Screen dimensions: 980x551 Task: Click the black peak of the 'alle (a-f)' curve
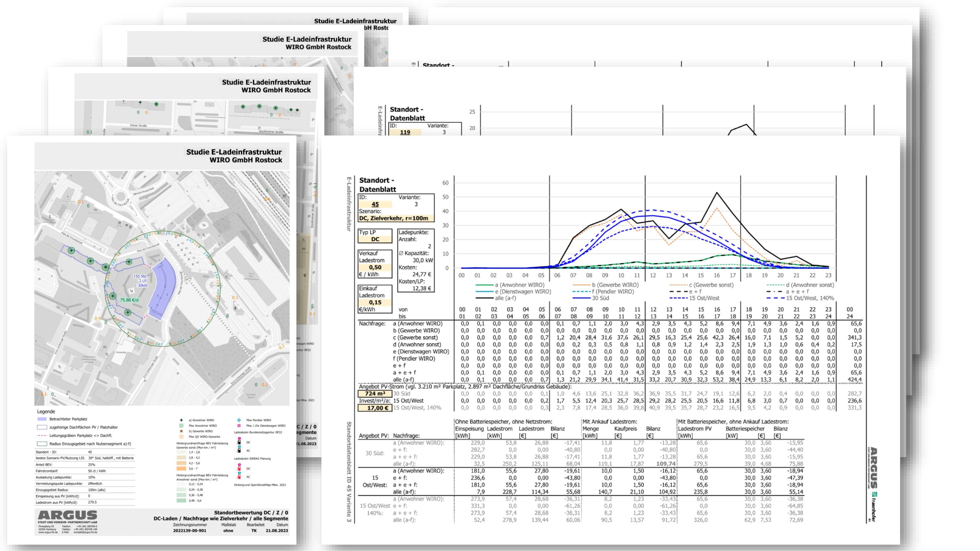pos(717,193)
